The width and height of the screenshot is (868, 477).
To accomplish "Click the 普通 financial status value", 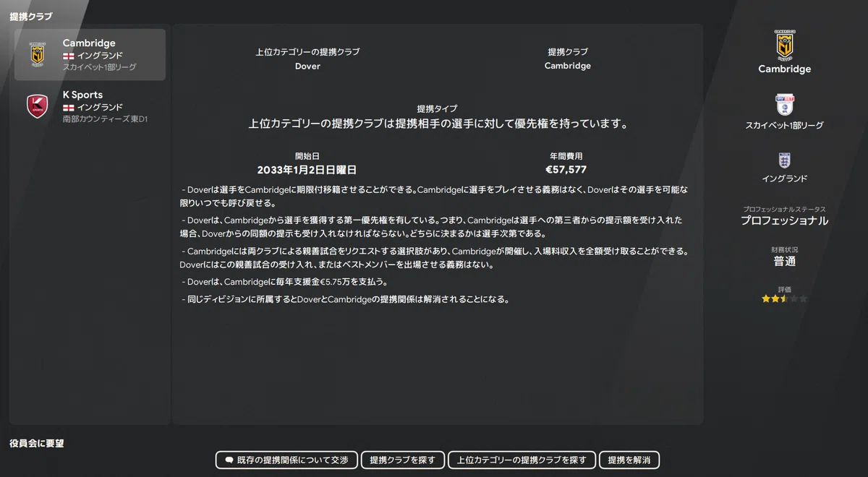I will pos(784,262).
